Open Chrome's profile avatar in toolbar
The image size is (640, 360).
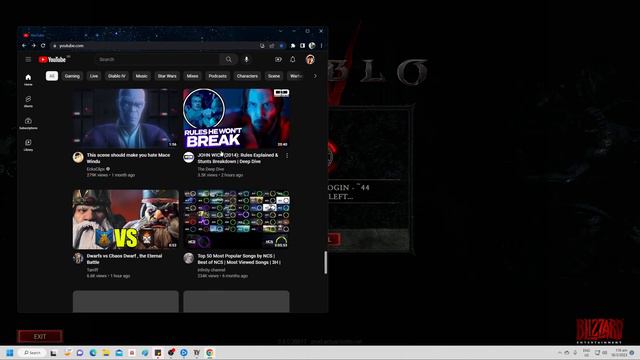tap(312, 46)
